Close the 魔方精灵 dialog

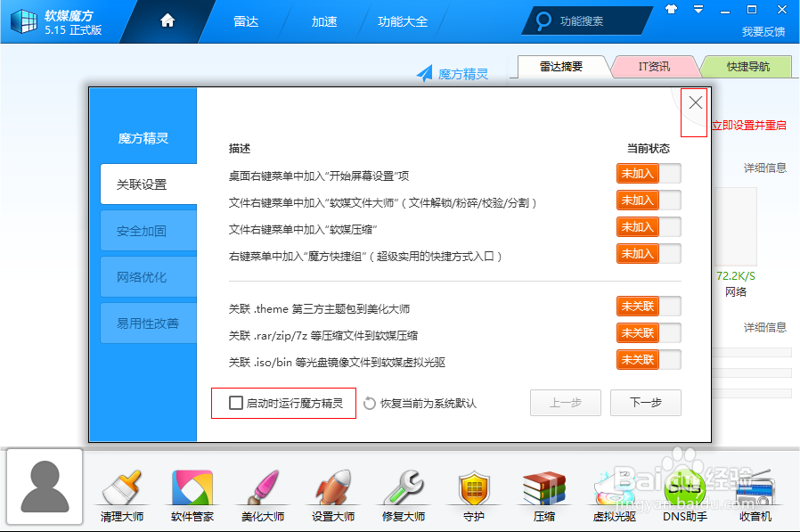695,103
